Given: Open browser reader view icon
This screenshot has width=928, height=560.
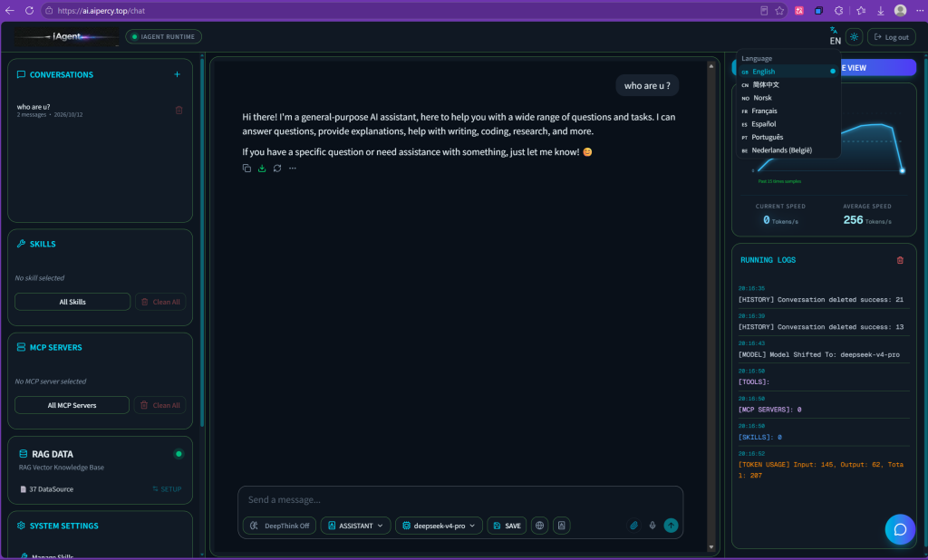Looking at the screenshot, I should pos(764,11).
